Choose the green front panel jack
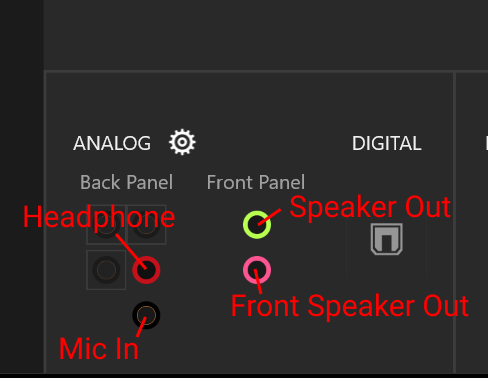 point(257,225)
